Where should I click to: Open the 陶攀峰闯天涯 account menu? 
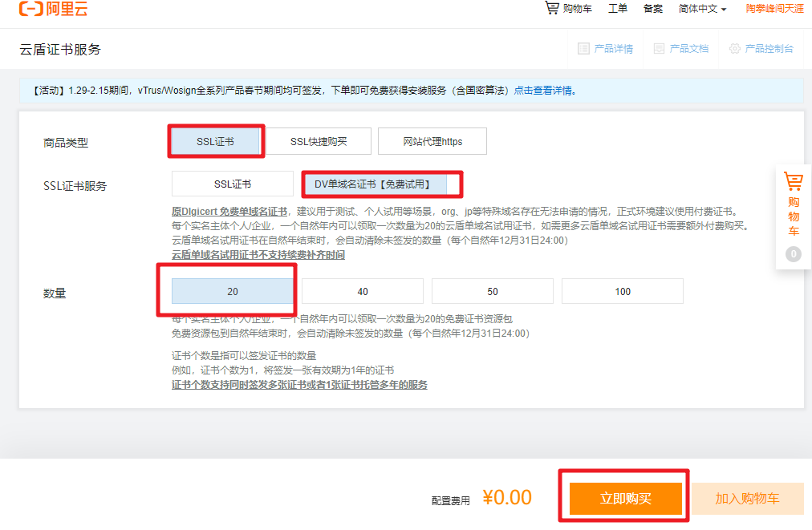click(775, 9)
